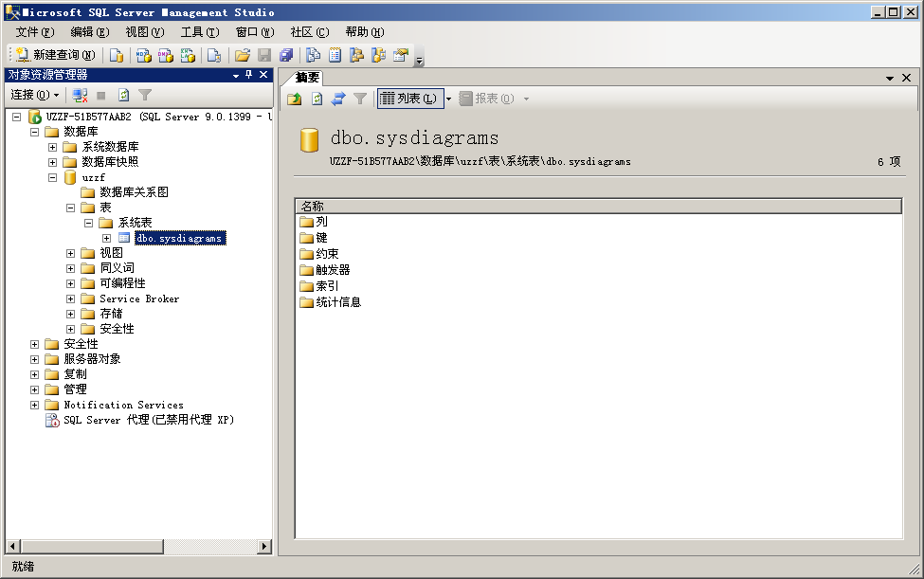Open the 窗口 (Window) menu

[255, 32]
